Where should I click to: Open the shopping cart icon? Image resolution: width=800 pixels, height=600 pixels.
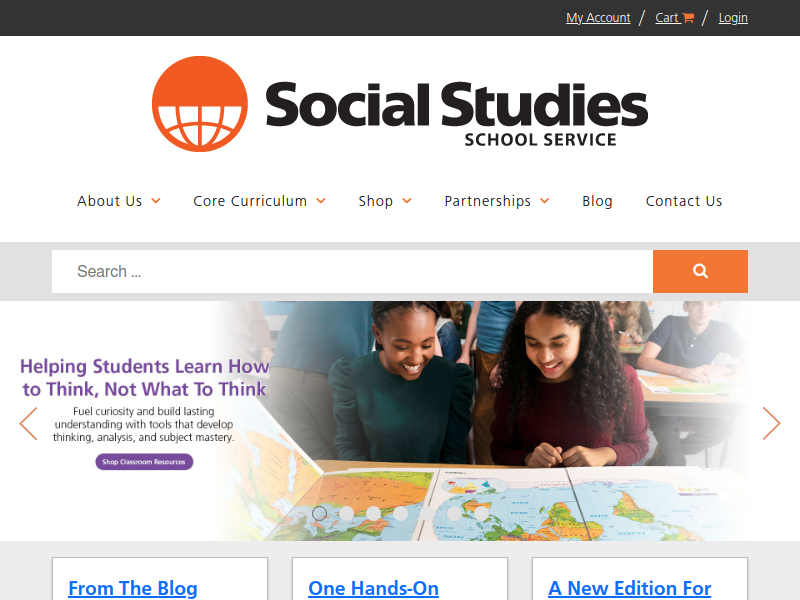(x=688, y=18)
